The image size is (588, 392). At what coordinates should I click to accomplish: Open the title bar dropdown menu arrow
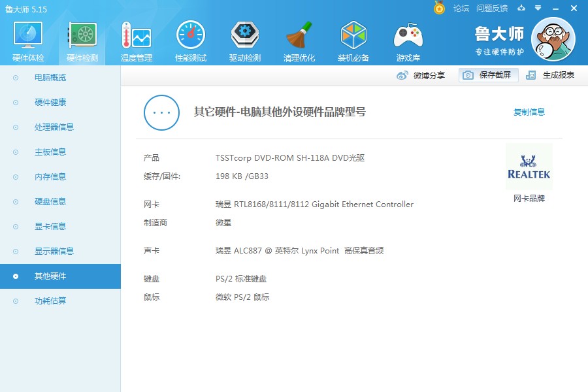click(x=538, y=8)
